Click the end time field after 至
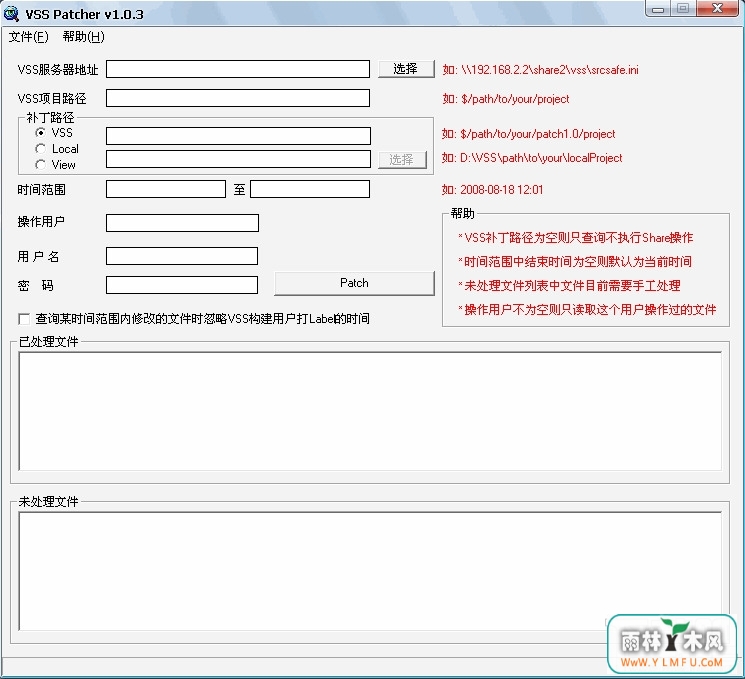Image resolution: width=745 pixels, height=679 pixels. [310, 189]
